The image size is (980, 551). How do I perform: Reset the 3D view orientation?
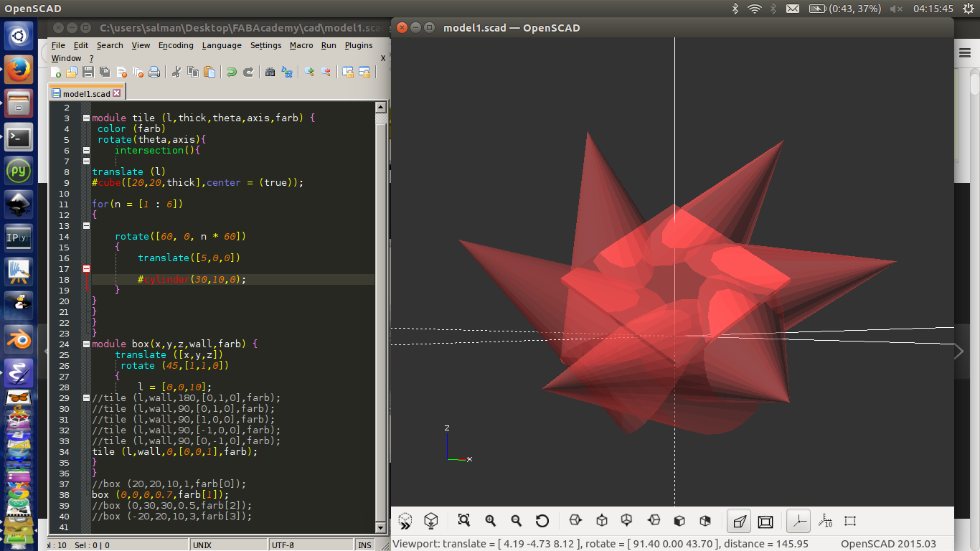point(542,521)
